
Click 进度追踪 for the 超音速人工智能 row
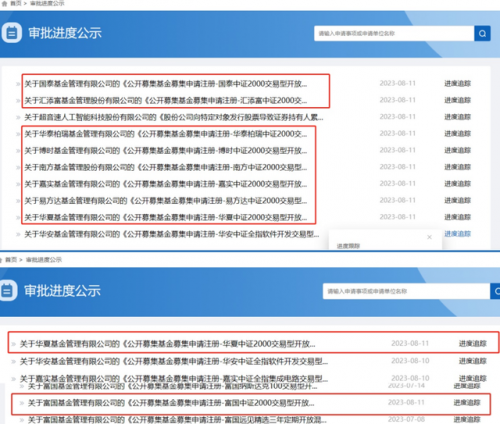[x=457, y=117]
